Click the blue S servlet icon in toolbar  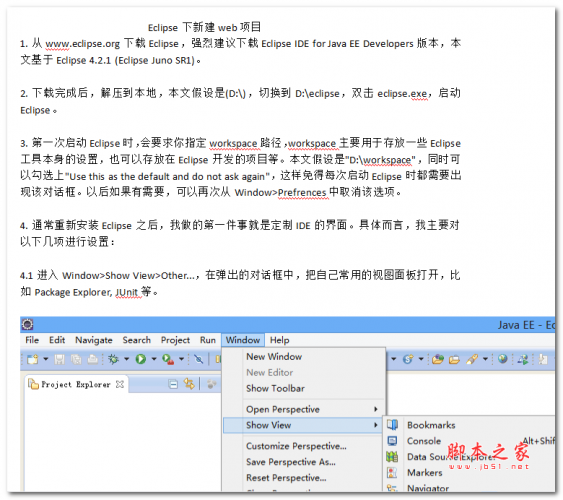pos(408,359)
